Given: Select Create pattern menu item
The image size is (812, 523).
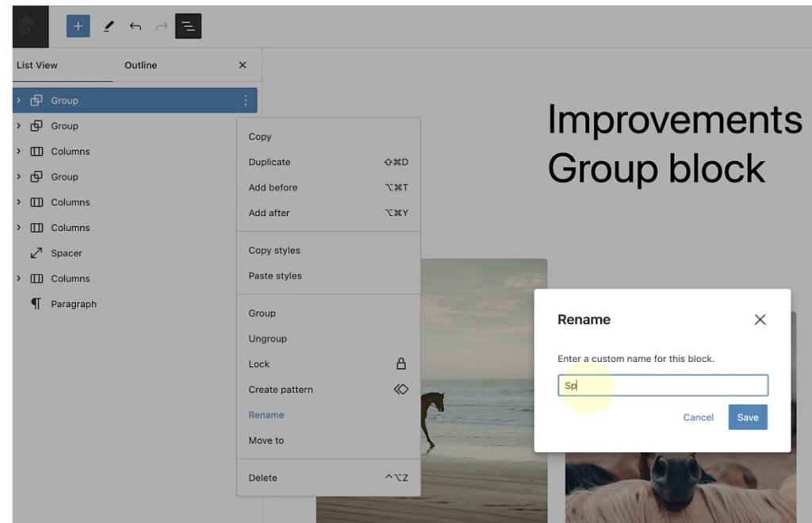Looking at the screenshot, I should coord(281,390).
